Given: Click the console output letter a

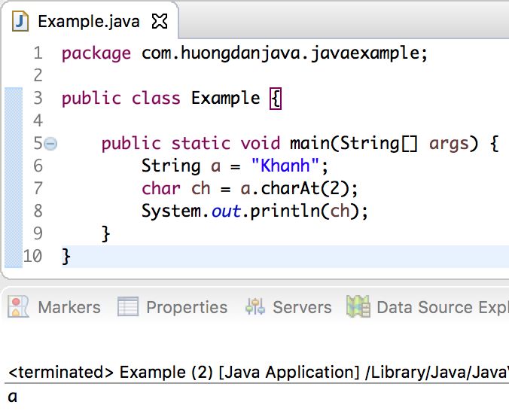Looking at the screenshot, I should 13,397.
